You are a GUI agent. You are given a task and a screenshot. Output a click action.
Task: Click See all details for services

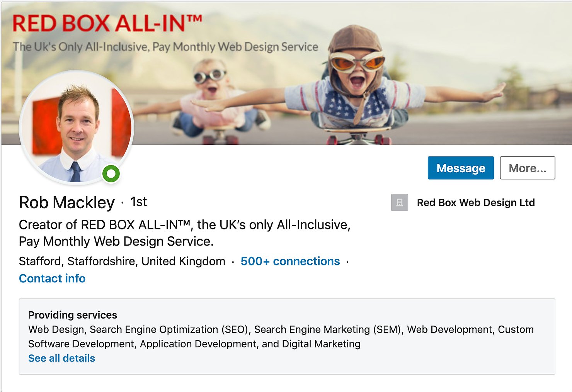[61, 358]
